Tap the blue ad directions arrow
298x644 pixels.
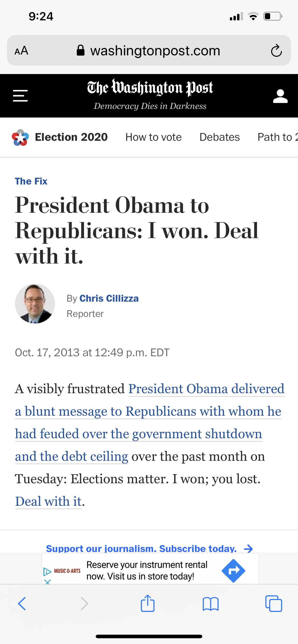pyautogui.click(x=233, y=571)
